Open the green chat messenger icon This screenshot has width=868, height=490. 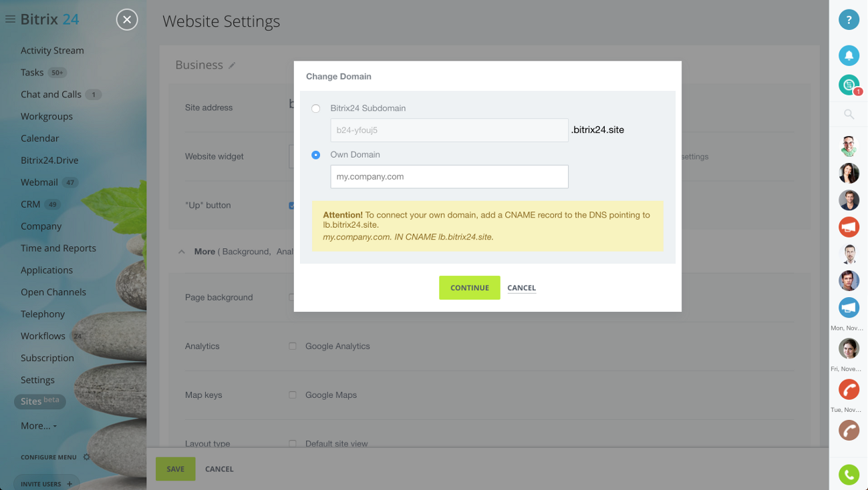(x=849, y=85)
